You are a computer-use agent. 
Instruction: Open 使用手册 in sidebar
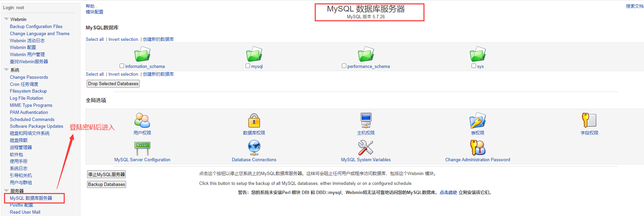pyautogui.click(x=19, y=161)
